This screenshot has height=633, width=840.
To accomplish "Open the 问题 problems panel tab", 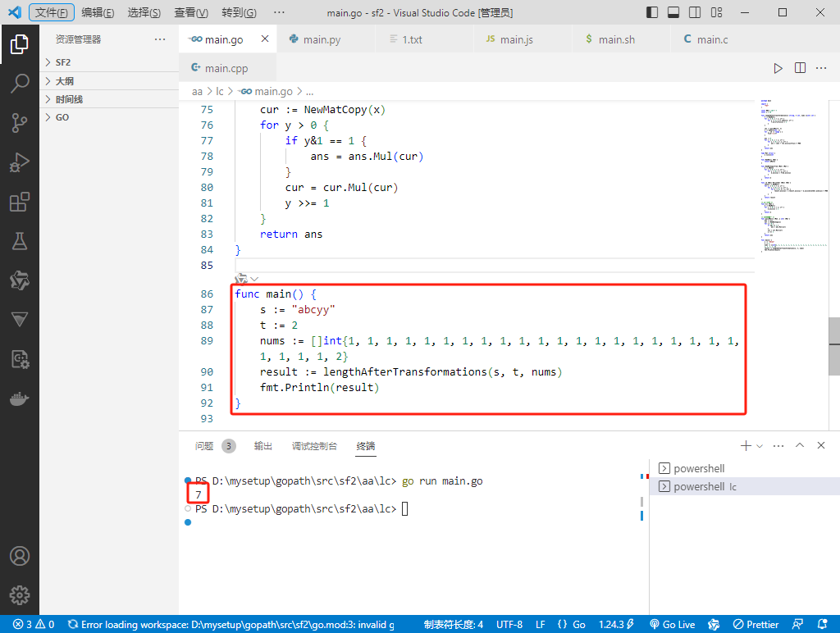I will tap(204, 445).
